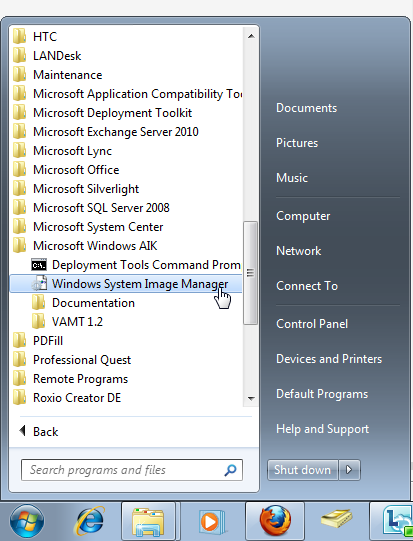Image resolution: width=413 pixels, height=541 pixels.
Task: Click the folder icon beside VAMT 1.2
Action: tap(38, 321)
